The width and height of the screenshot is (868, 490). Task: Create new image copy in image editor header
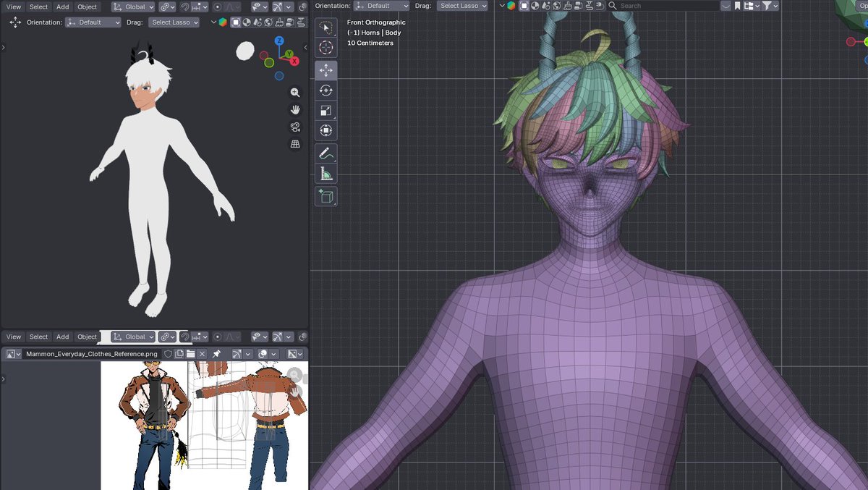[179, 354]
